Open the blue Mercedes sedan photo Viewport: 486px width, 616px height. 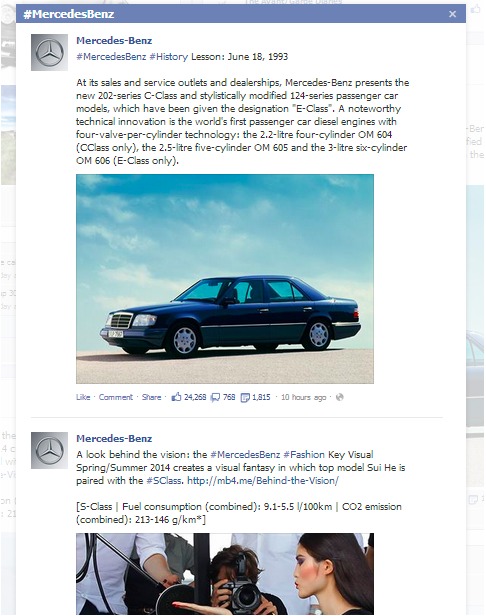[x=225, y=279]
